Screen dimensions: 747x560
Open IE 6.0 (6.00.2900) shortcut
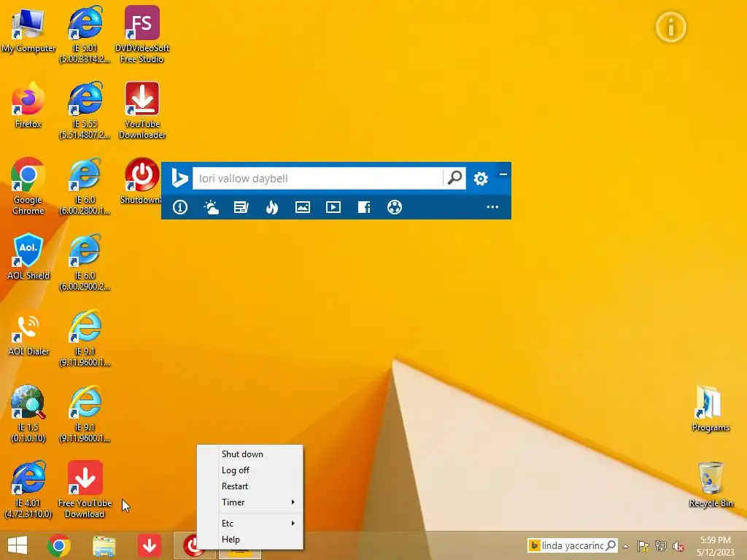click(85, 262)
